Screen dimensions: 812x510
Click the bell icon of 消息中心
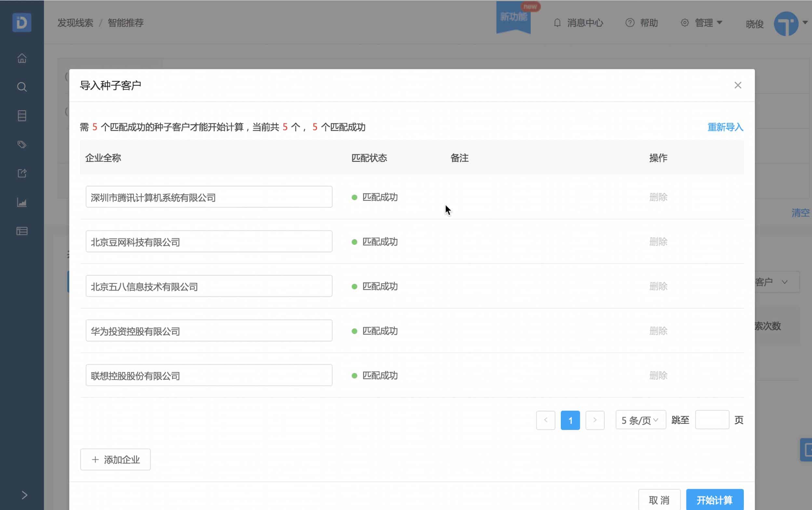click(x=557, y=22)
